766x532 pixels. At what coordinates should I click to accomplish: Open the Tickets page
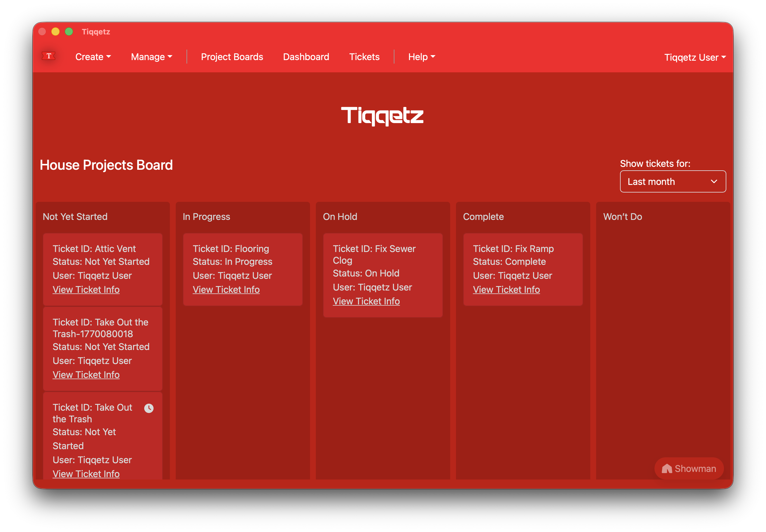364,57
